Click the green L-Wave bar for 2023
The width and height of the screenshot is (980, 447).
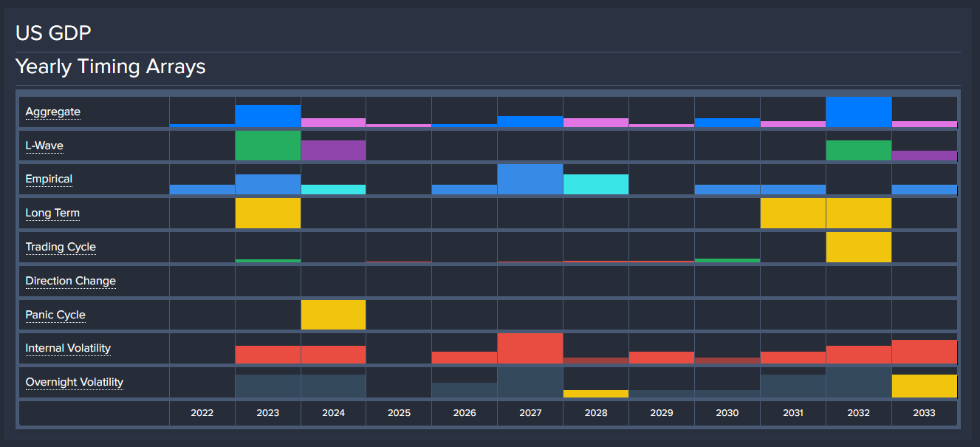(x=267, y=146)
